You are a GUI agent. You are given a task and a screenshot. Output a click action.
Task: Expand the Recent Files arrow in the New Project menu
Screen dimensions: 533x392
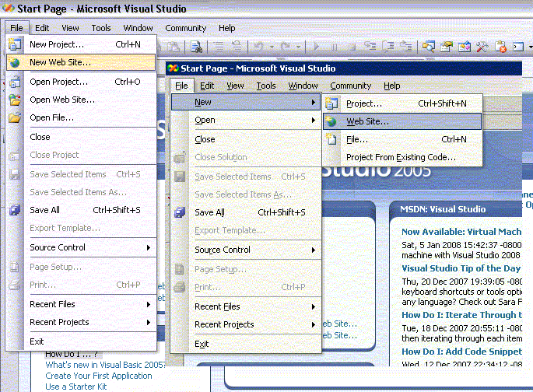[x=149, y=304]
